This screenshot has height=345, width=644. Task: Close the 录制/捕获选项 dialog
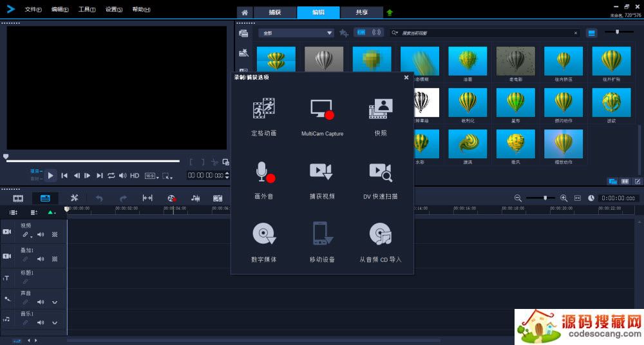click(x=406, y=77)
